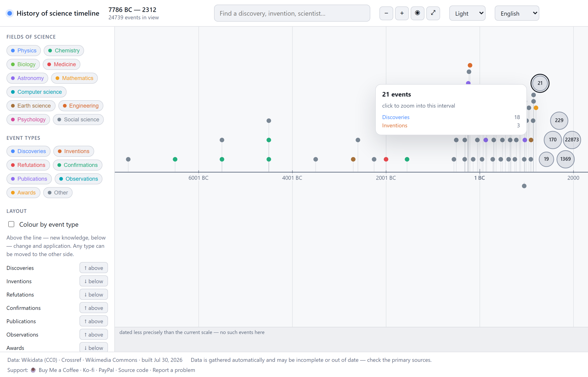Open the 22873 events cluster bubble

572,140
